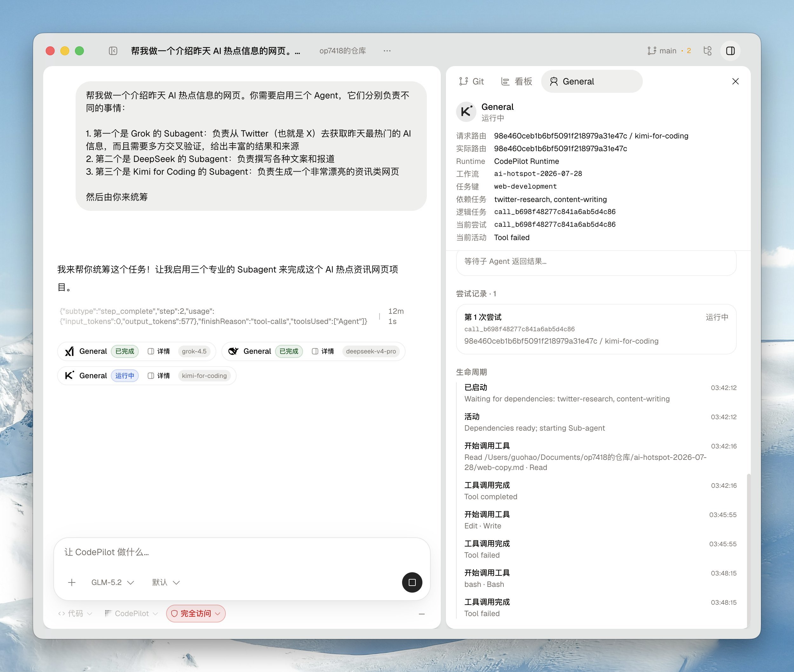This screenshot has height=672, width=794.
Task: Click the 已启动 lifecycle entry
Action: pyautogui.click(x=600, y=393)
